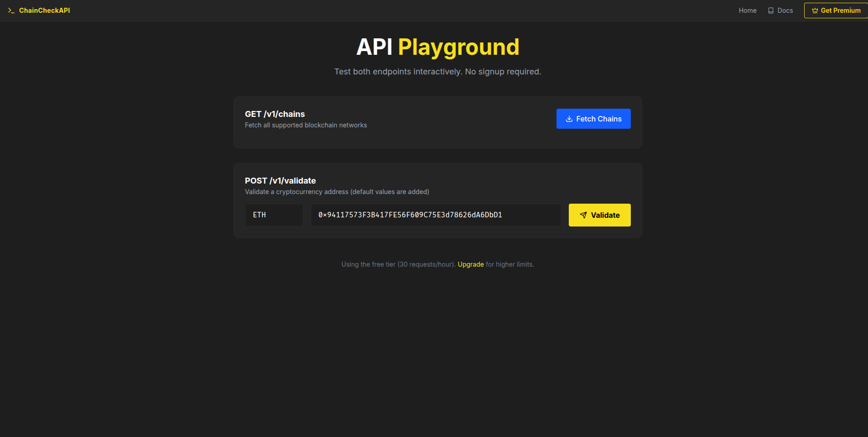Click the API Playground page title
Viewport: 868px width, 437px height.
coord(437,47)
